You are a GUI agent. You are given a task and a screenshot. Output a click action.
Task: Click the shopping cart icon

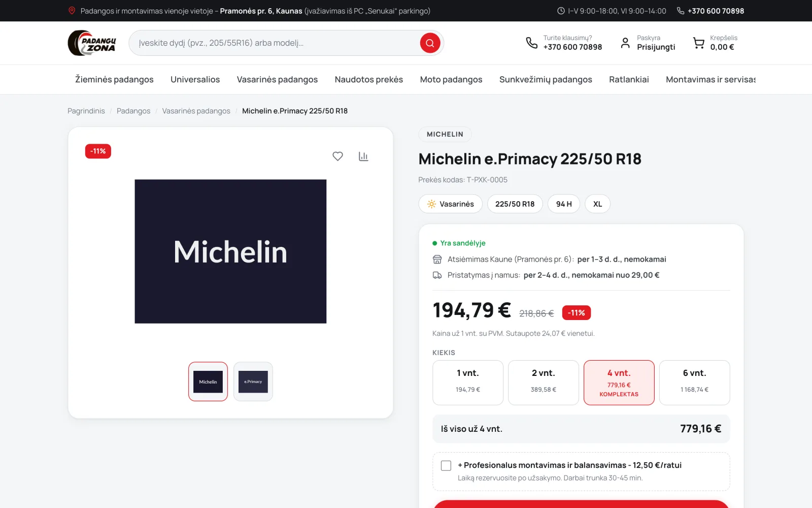pos(699,43)
